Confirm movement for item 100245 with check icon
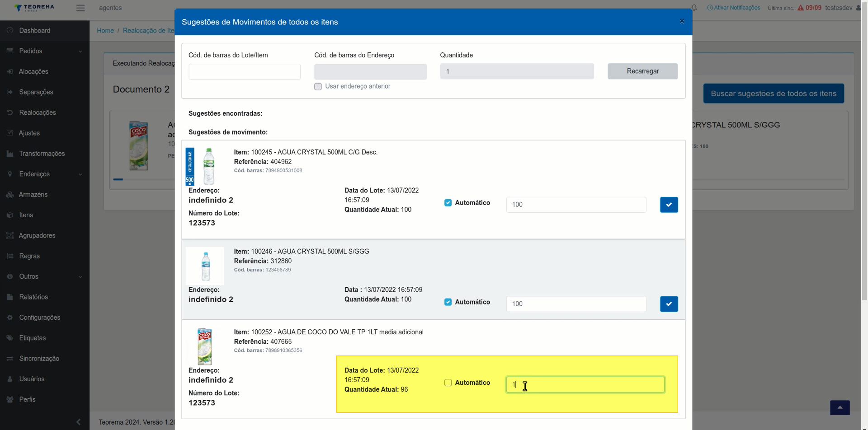 pos(669,205)
